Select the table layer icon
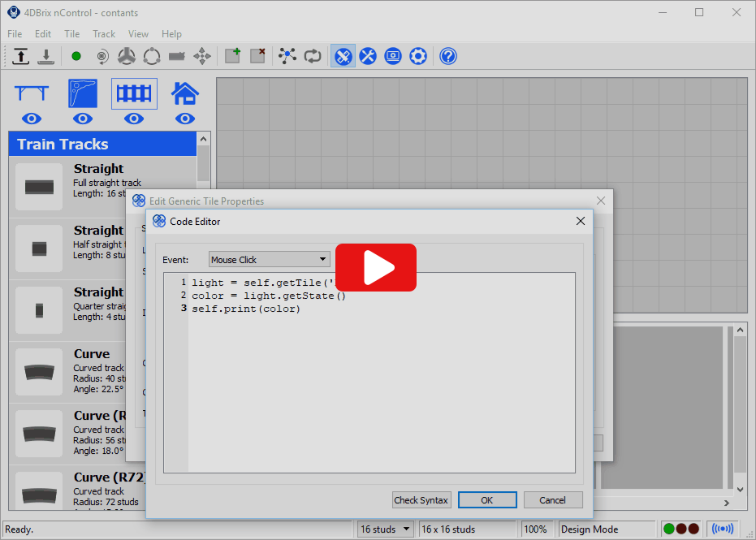Viewport: 756px width, 540px height. coord(32,93)
